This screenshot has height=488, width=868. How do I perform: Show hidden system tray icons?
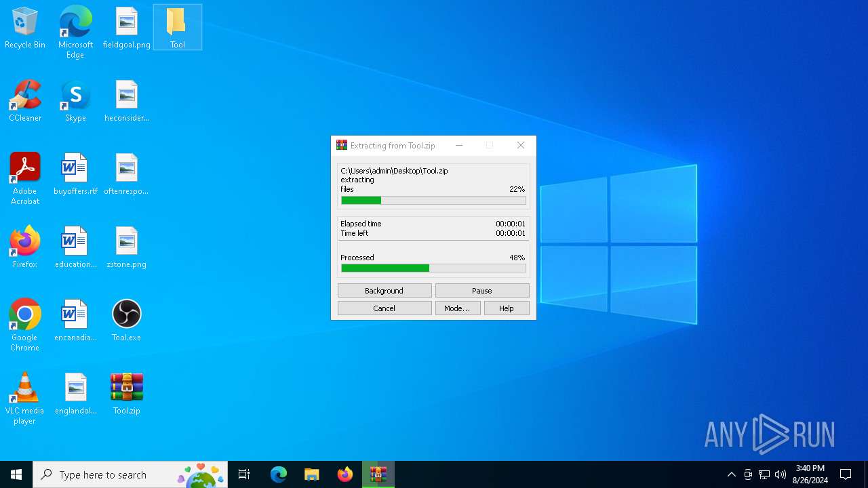click(731, 474)
